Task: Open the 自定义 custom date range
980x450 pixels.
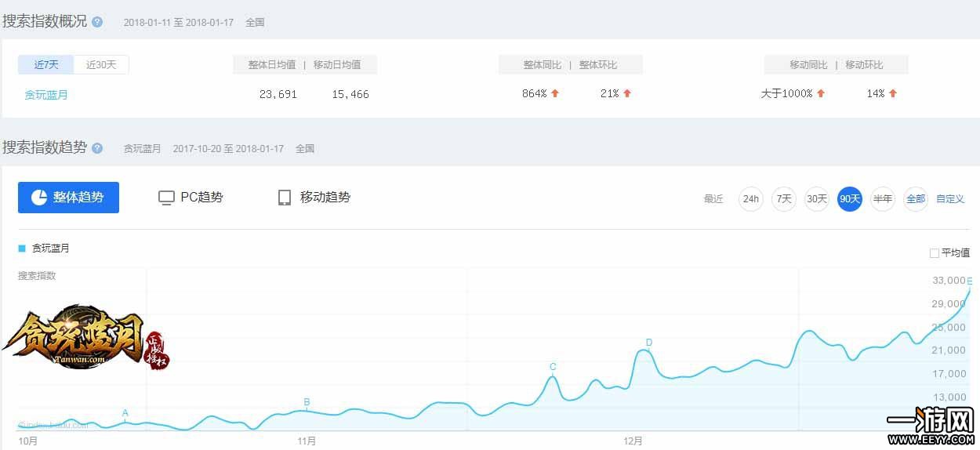Action: [949, 199]
